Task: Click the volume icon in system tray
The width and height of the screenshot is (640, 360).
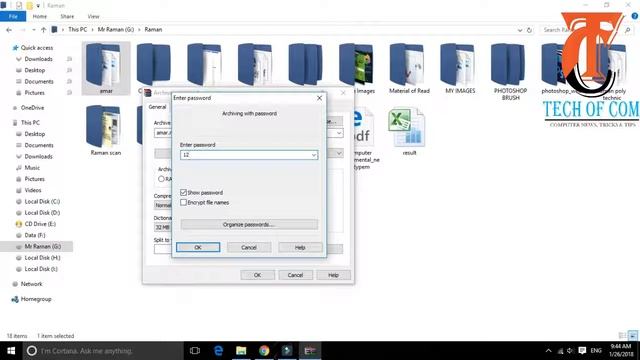Action: pos(570,351)
